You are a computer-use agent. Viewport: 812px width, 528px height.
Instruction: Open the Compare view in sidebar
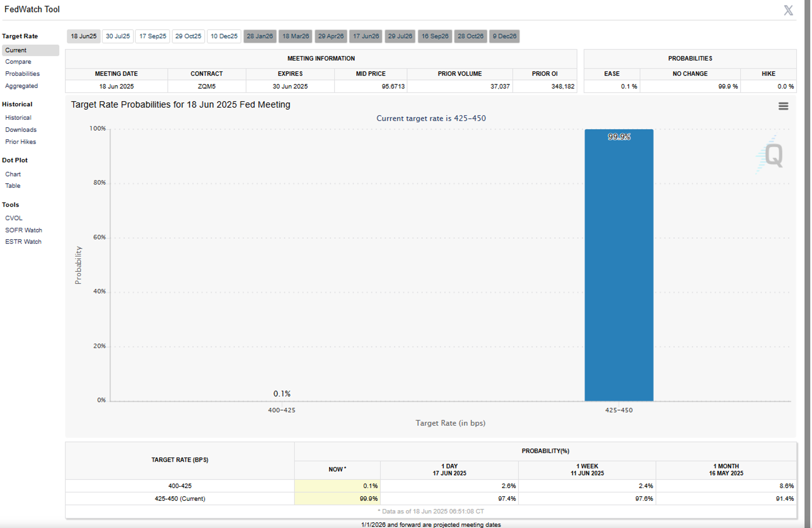point(18,62)
